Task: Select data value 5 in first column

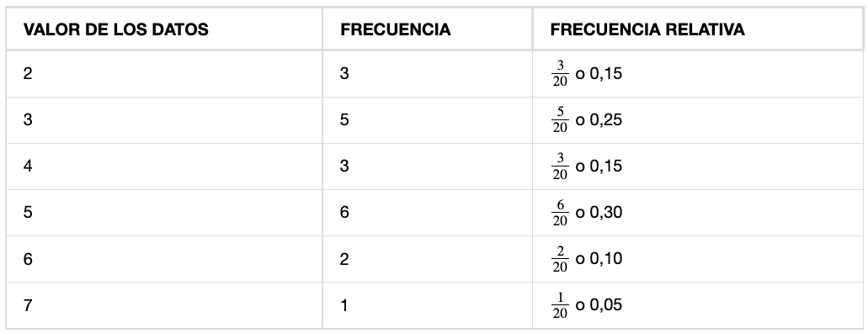Action: coord(164,213)
